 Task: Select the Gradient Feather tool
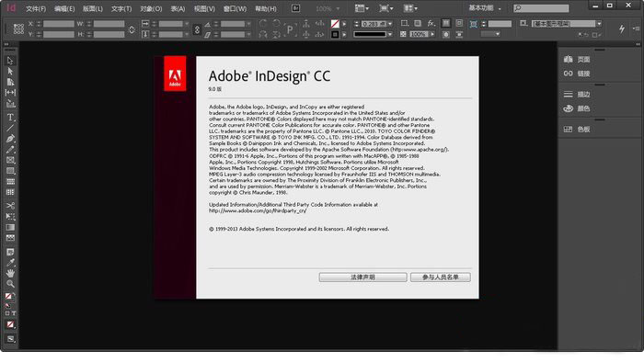[x=10, y=238]
